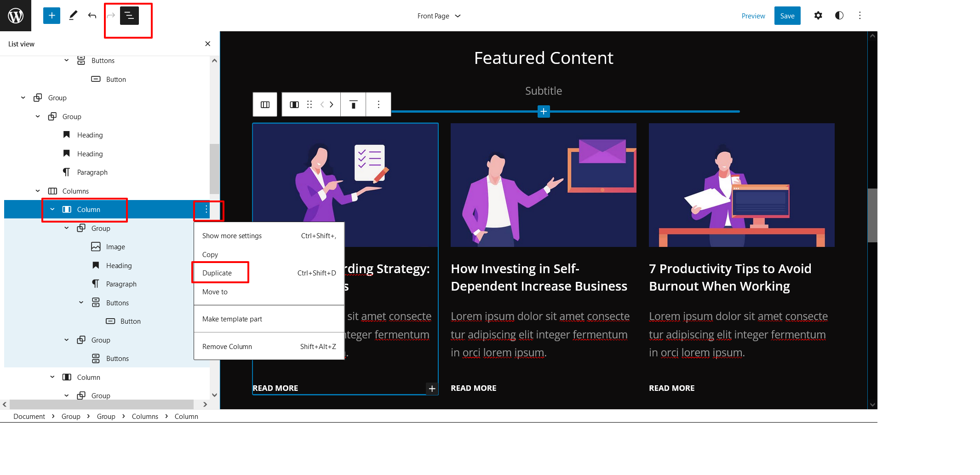Screen dimensions: 980x475
Task: Click the Columns parent block toolbar icon
Action: click(x=265, y=104)
